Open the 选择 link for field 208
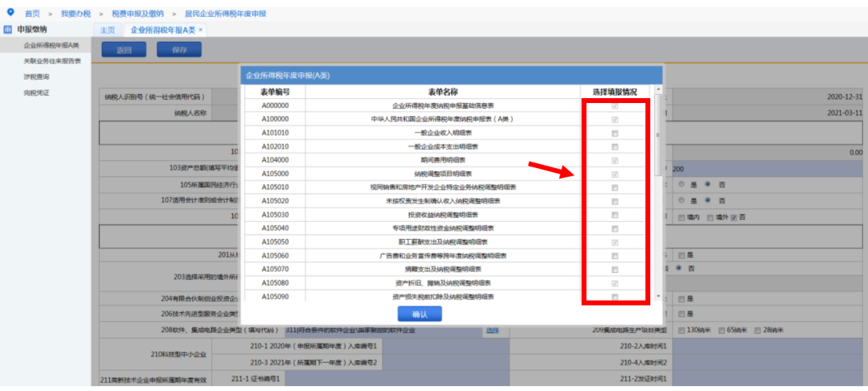 (x=492, y=331)
